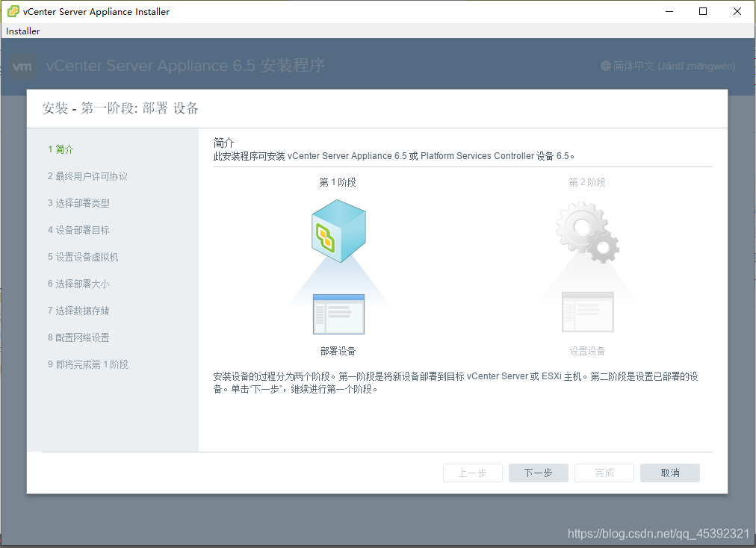Click the greyed stage 2 window icon

pyautogui.click(x=588, y=312)
